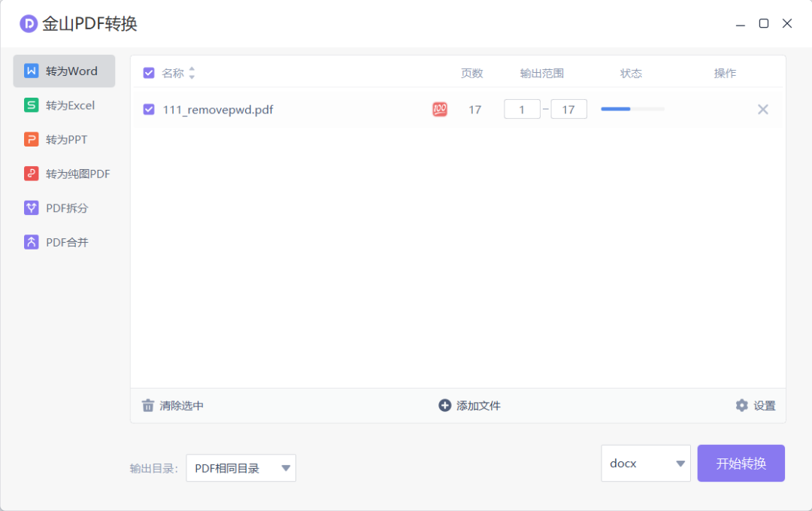Toggle the select-all checkbox beside 名称
This screenshot has width=812, height=511.
149,73
